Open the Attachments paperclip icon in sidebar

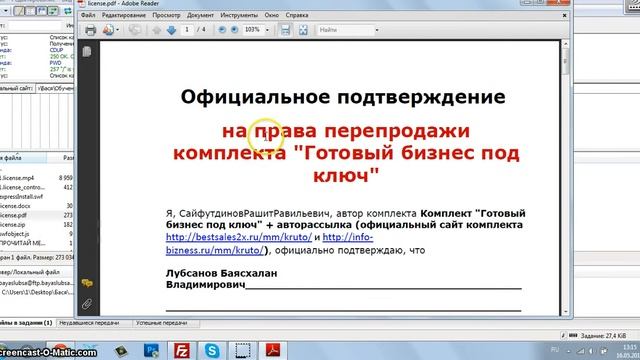(87, 304)
